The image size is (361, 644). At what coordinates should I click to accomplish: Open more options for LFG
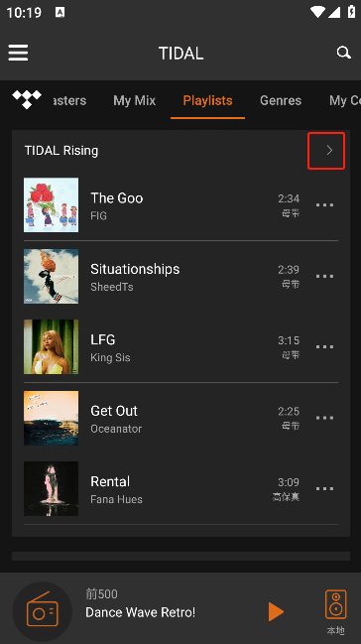[x=325, y=346]
